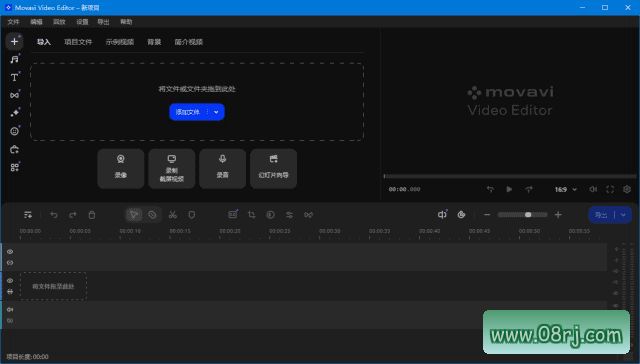The height and width of the screenshot is (364, 640).
Task: Click the blue "导出" export button
Action: pyautogui.click(x=601, y=215)
